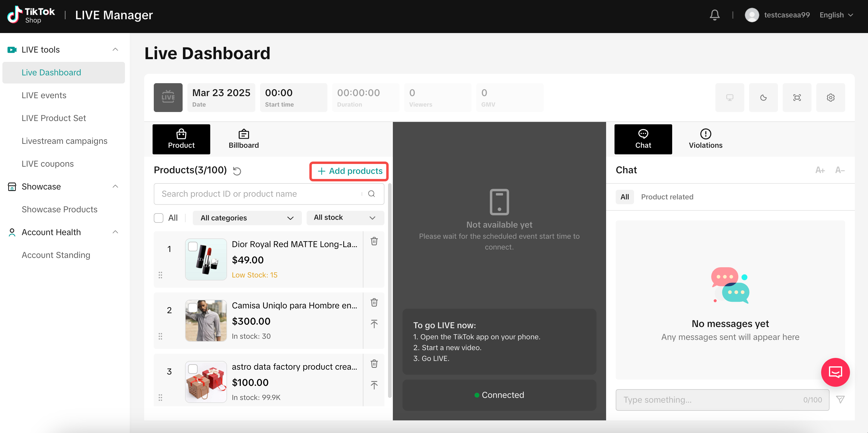Viewport: 868px width, 433px height.
Task: Click the monitor display icon button
Action: (730, 97)
